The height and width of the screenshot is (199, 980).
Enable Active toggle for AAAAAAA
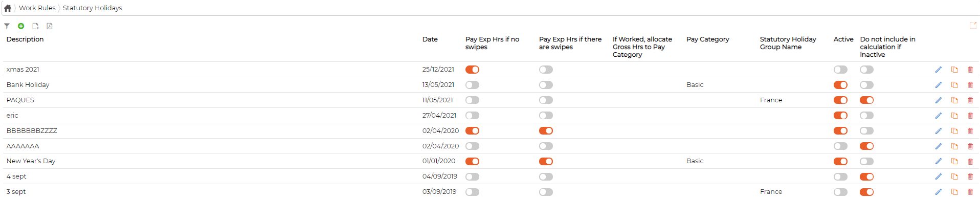pyautogui.click(x=840, y=146)
